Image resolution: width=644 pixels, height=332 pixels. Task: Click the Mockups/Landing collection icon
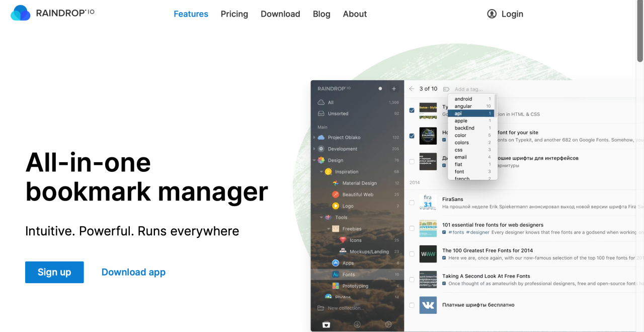(x=343, y=251)
